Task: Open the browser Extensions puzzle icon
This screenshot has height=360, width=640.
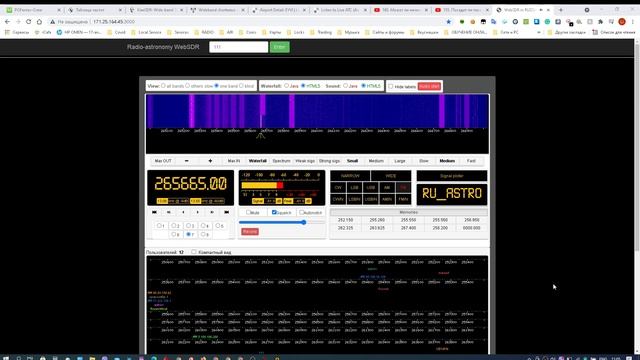Action: [x=600, y=22]
